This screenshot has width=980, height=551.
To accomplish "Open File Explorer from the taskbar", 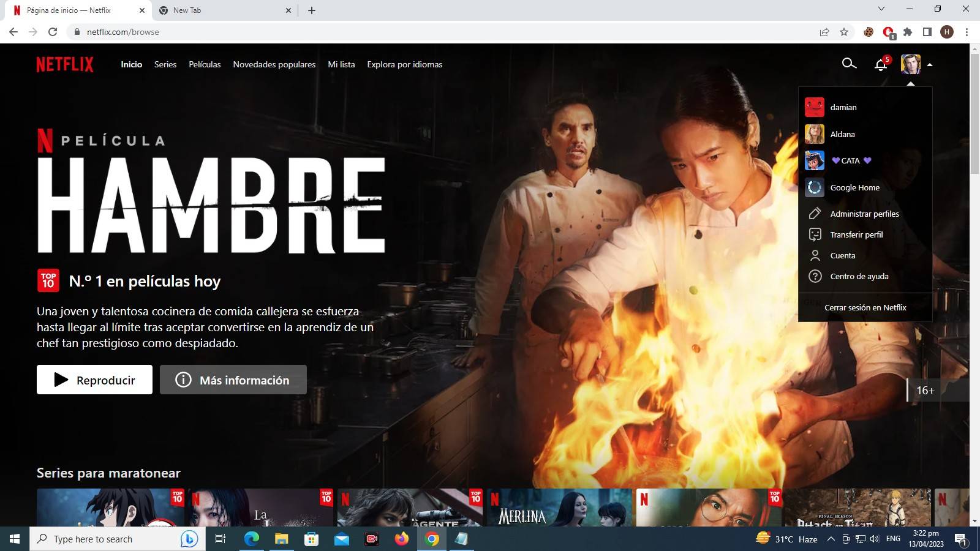I will pyautogui.click(x=281, y=539).
